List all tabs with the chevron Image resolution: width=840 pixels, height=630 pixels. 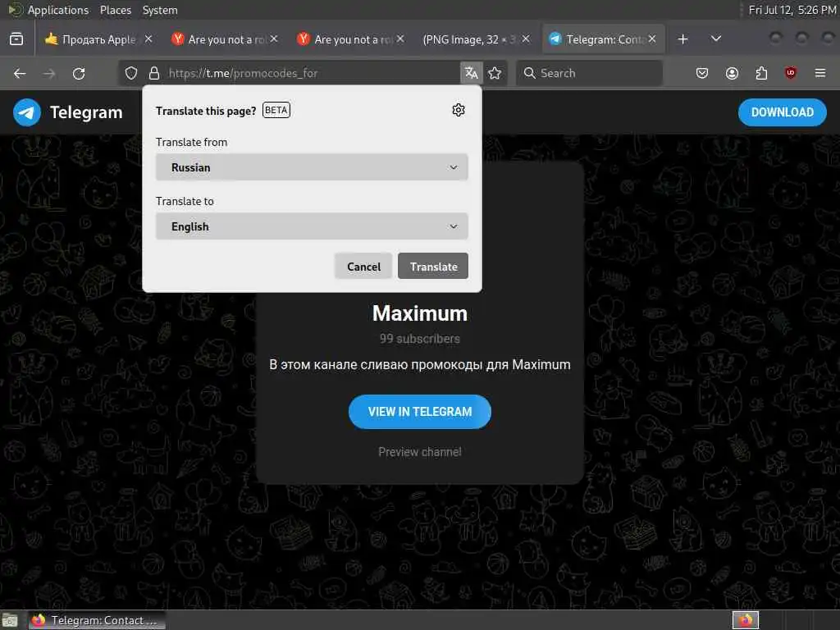(715, 39)
